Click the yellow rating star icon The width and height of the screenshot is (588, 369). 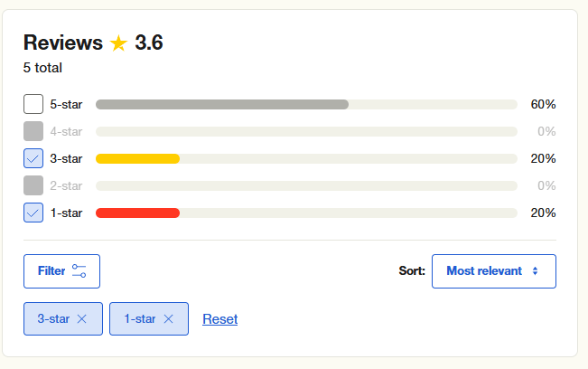click(x=119, y=43)
